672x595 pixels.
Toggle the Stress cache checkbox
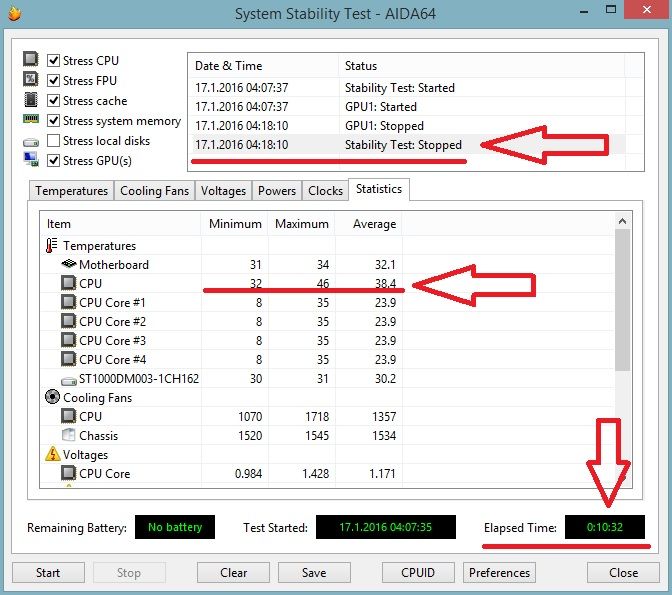pos(53,101)
